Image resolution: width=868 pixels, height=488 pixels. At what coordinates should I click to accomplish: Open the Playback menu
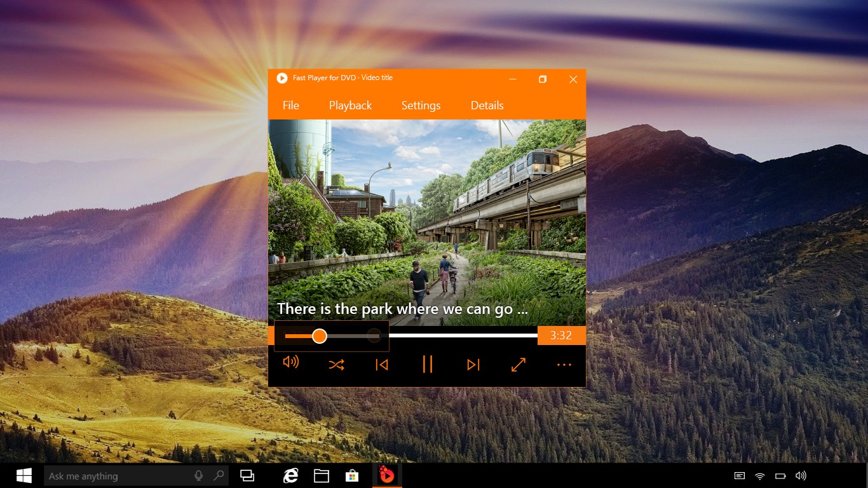pos(350,105)
